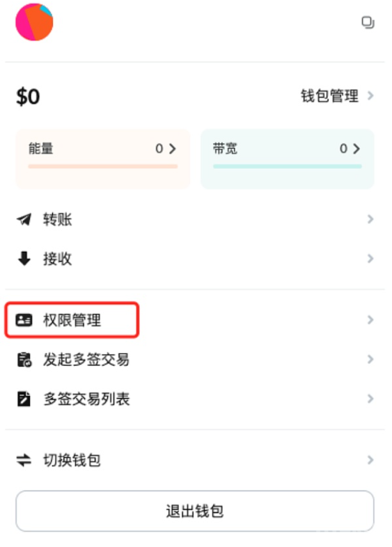
Task: Open 发起多签交易 menu item
Action: pos(195,360)
